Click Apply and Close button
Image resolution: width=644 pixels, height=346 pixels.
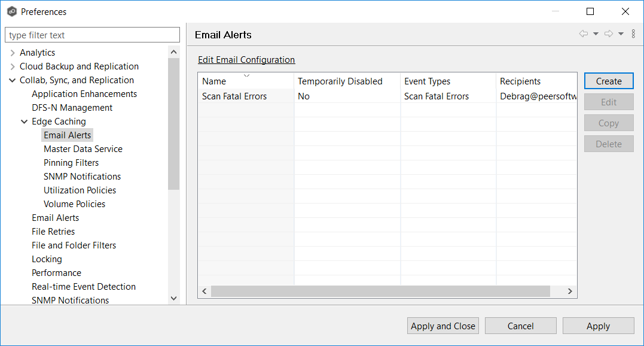pos(443,326)
